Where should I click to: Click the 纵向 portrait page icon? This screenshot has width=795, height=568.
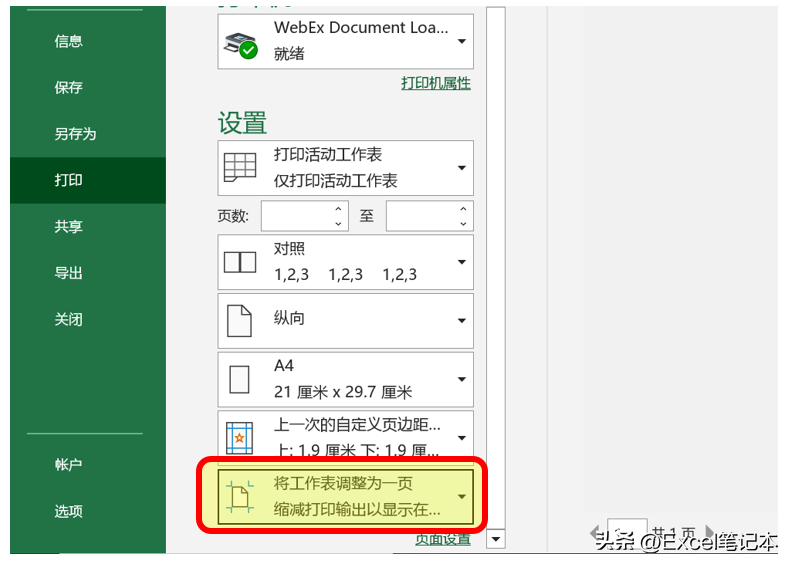239,321
